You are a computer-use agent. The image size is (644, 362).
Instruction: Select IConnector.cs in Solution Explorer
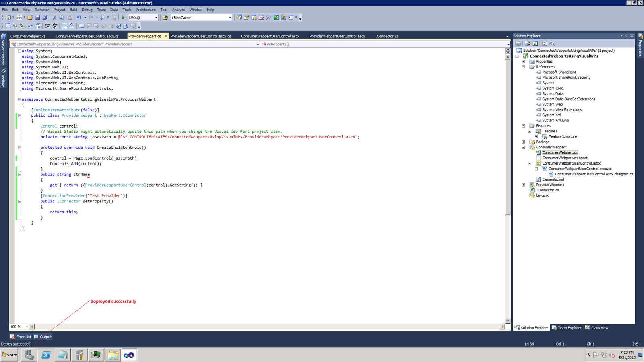547,190
